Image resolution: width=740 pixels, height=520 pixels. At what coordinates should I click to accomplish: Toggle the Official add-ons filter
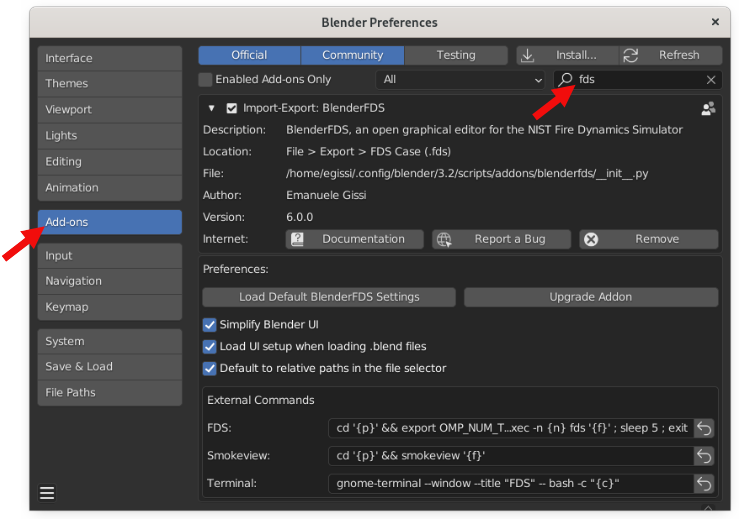tap(249, 55)
